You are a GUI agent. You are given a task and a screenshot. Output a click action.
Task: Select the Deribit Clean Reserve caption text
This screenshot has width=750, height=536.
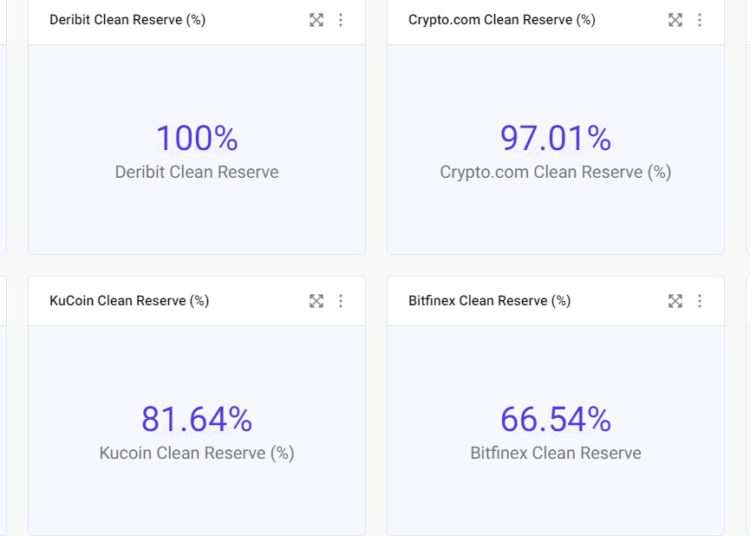pyautogui.click(x=197, y=172)
